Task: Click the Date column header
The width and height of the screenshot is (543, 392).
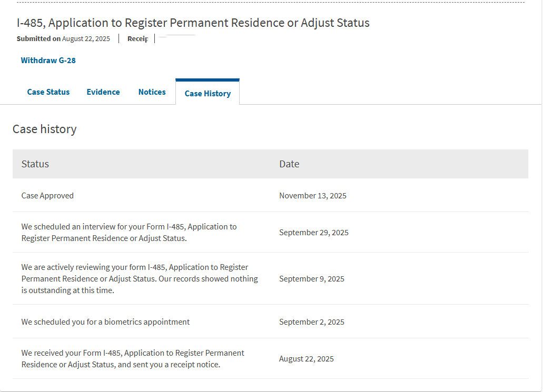Action: coord(289,164)
